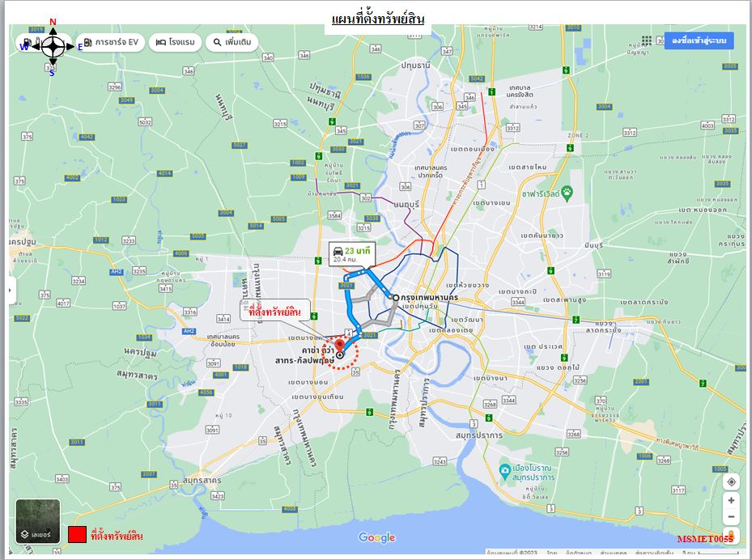Click the blue sign-in button

click(x=699, y=40)
